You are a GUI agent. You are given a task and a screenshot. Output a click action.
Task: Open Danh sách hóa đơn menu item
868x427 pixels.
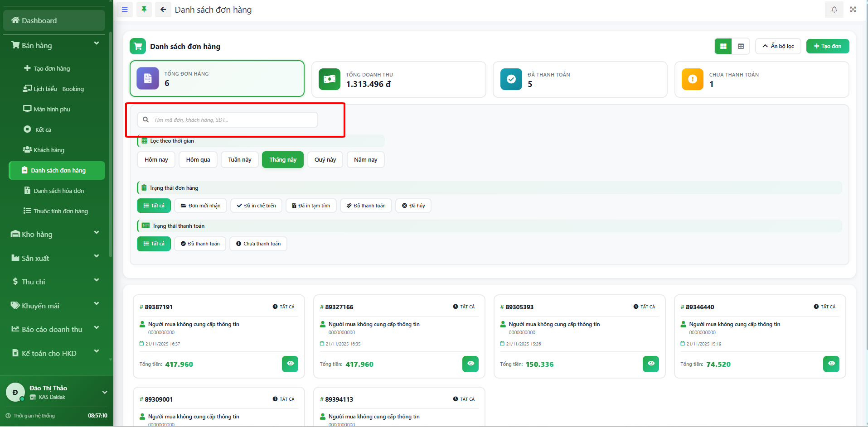point(58,191)
